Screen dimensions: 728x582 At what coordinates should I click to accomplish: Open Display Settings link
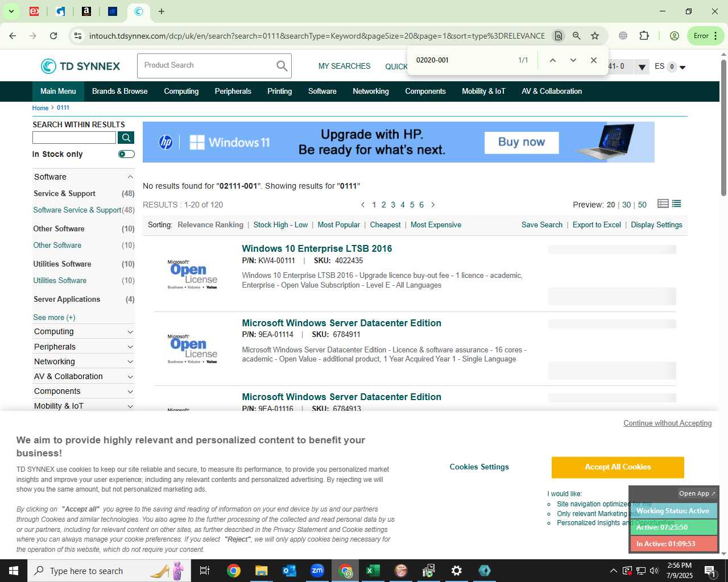tap(656, 225)
